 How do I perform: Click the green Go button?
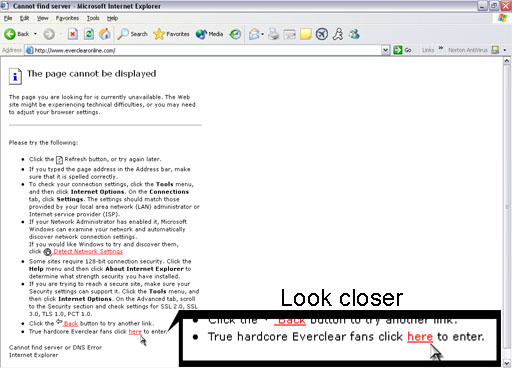(x=402, y=50)
